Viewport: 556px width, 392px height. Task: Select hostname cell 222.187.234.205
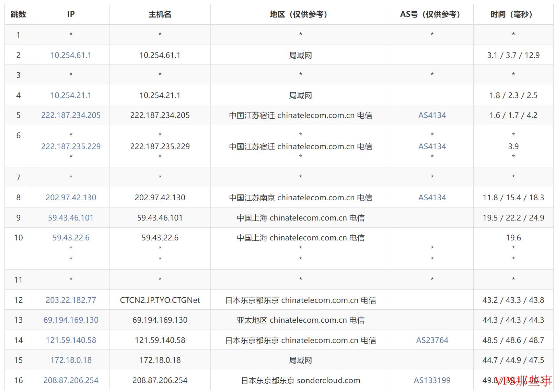[x=160, y=115]
